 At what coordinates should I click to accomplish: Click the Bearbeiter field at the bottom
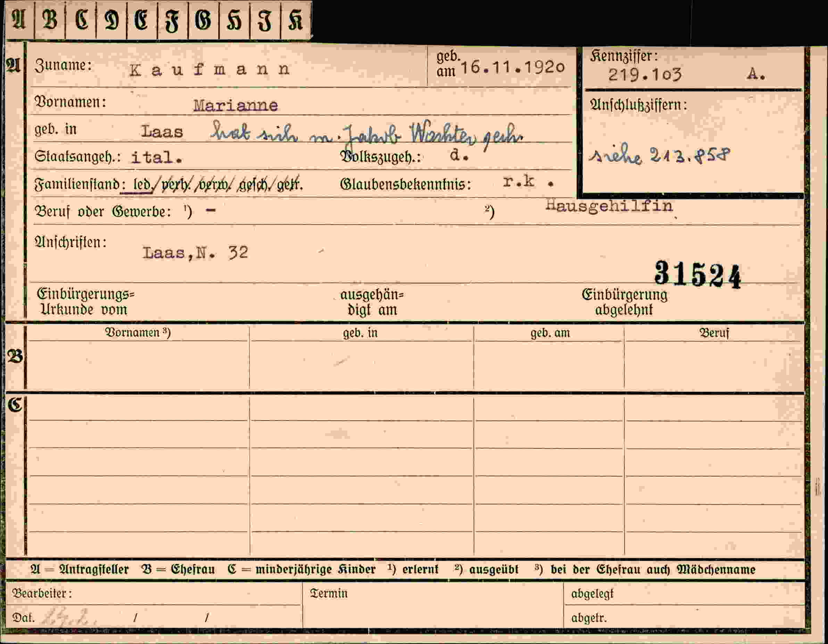click(153, 593)
